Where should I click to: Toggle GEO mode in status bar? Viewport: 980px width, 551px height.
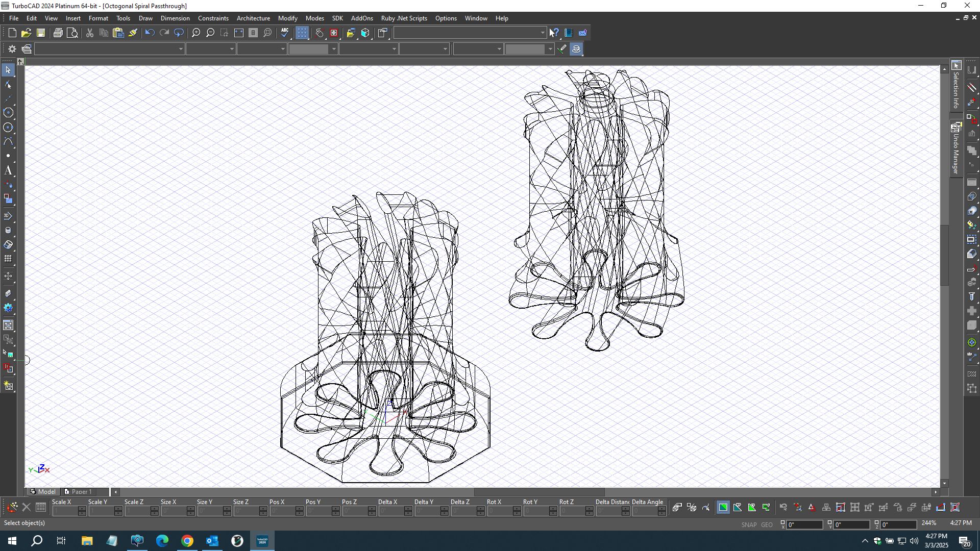pos(767,524)
